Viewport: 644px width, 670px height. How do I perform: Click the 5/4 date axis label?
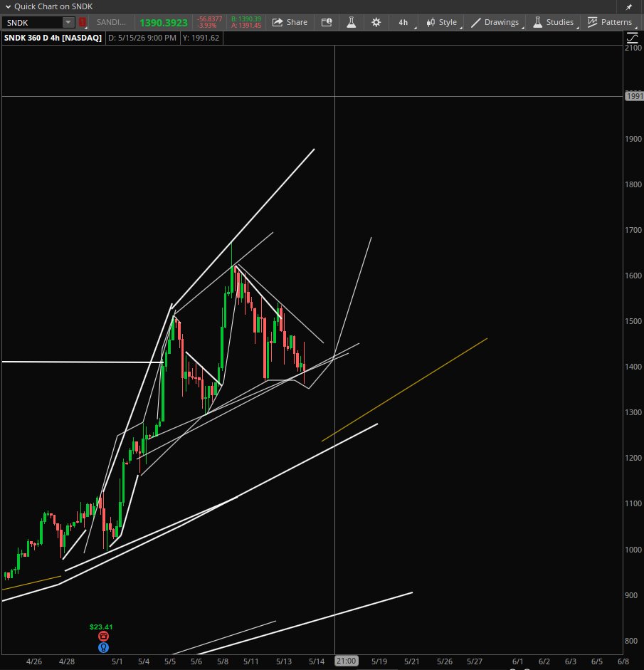click(x=144, y=661)
